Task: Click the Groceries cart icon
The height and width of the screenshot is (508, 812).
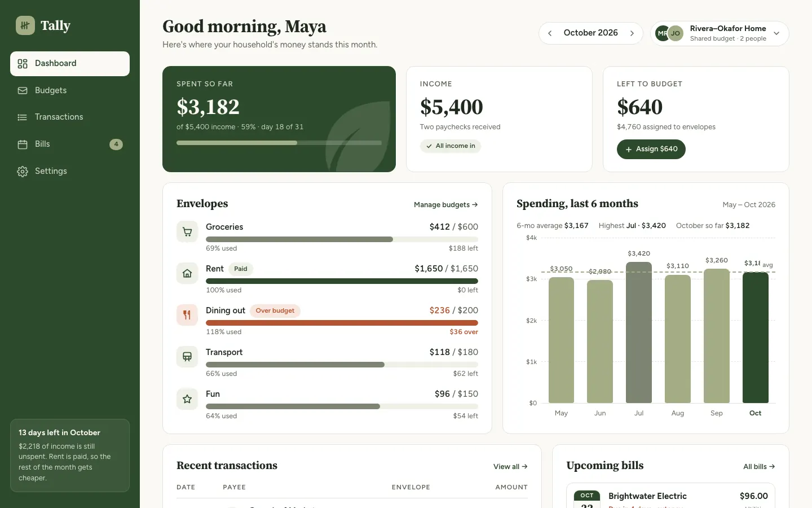Action: coord(187,231)
